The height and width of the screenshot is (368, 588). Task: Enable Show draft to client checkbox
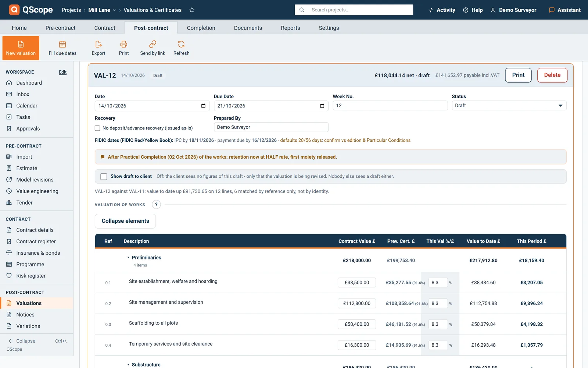104,177
